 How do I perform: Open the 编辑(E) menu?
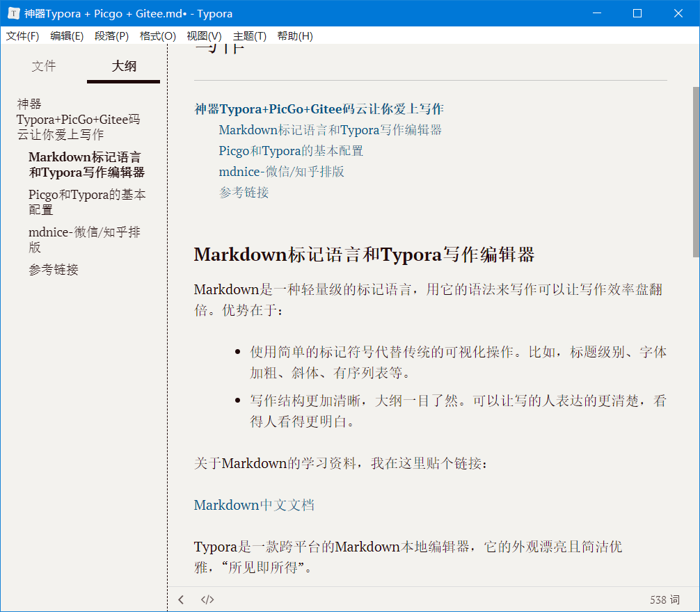pos(67,36)
